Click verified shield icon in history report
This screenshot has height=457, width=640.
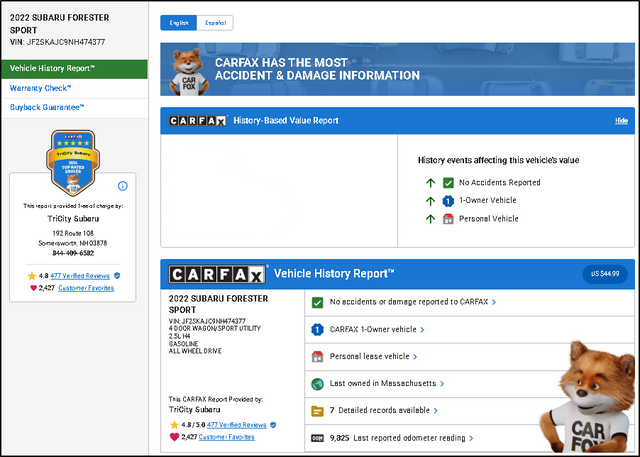click(273, 425)
